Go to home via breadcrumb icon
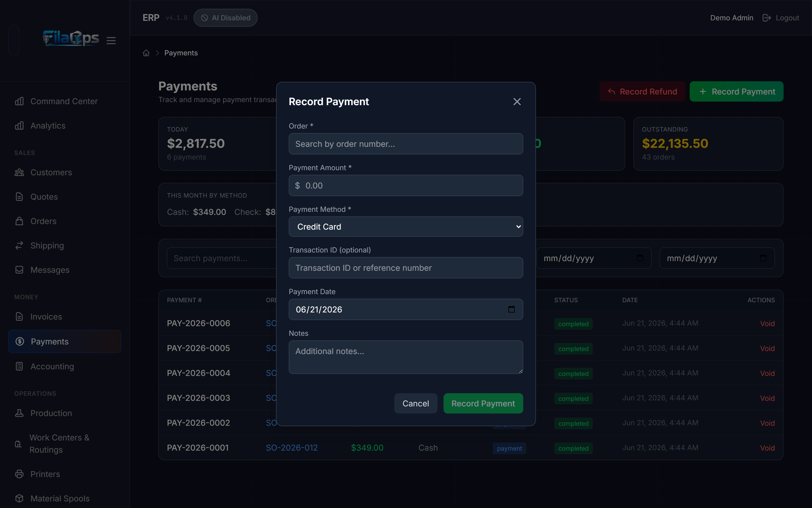The image size is (812, 508). (146, 53)
